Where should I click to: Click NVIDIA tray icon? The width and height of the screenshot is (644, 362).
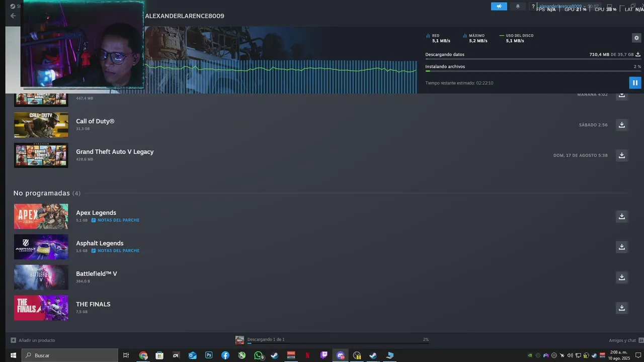(530, 355)
